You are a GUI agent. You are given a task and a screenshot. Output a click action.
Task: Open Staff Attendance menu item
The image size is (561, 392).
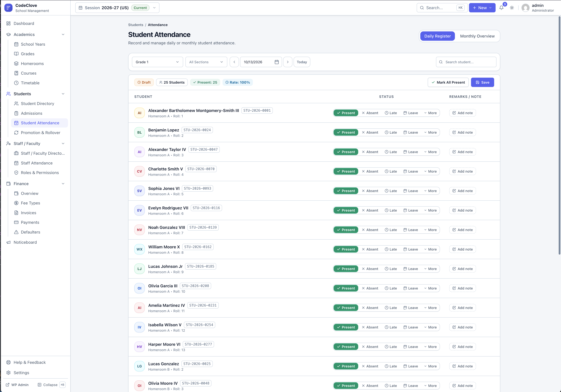click(x=39, y=163)
